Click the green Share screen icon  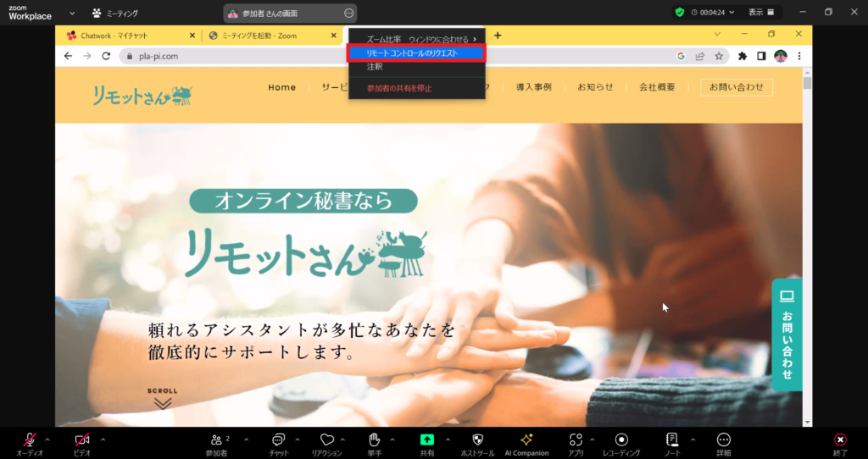tap(427, 440)
